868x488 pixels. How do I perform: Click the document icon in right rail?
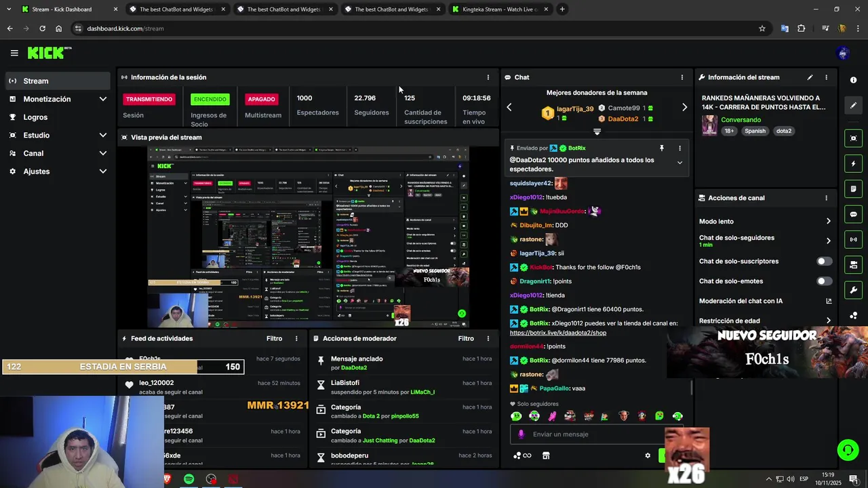(853, 188)
